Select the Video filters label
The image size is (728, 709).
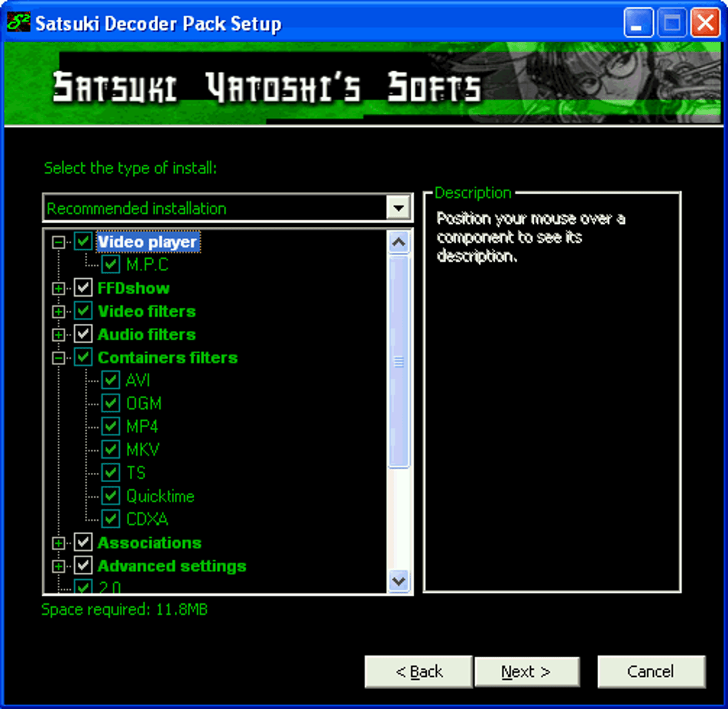pyautogui.click(x=147, y=311)
